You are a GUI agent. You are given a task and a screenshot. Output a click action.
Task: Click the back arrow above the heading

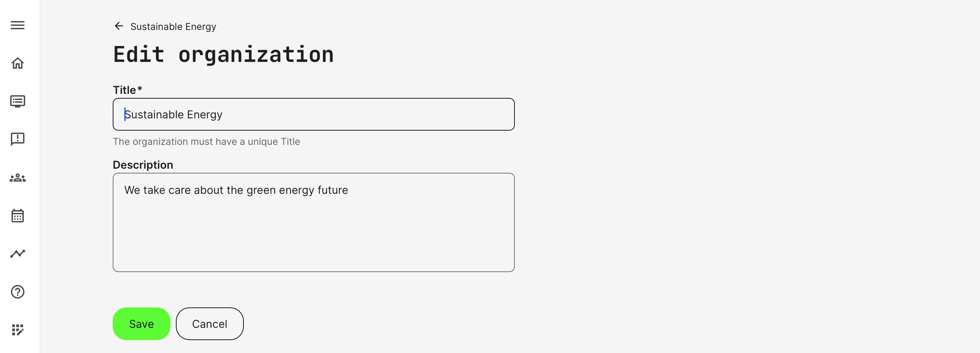pyautogui.click(x=119, y=26)
